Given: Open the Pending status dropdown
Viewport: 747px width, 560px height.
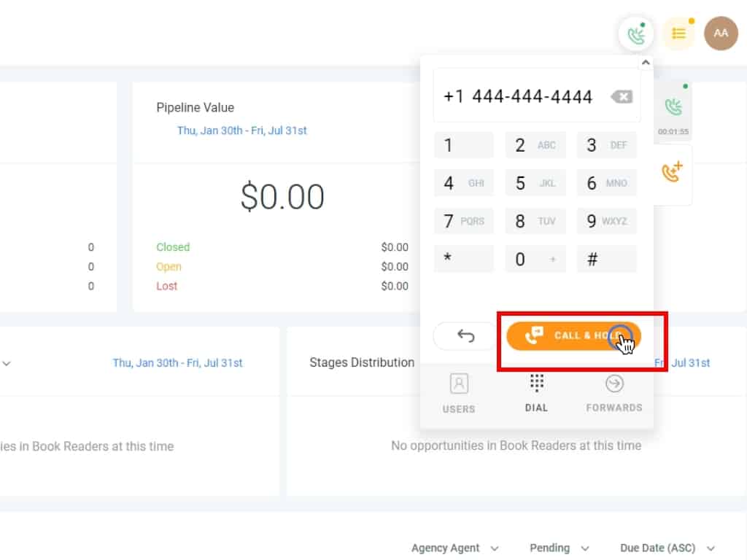Looking at the screenshot, I should pyautogui.click(x=559, y=548).
